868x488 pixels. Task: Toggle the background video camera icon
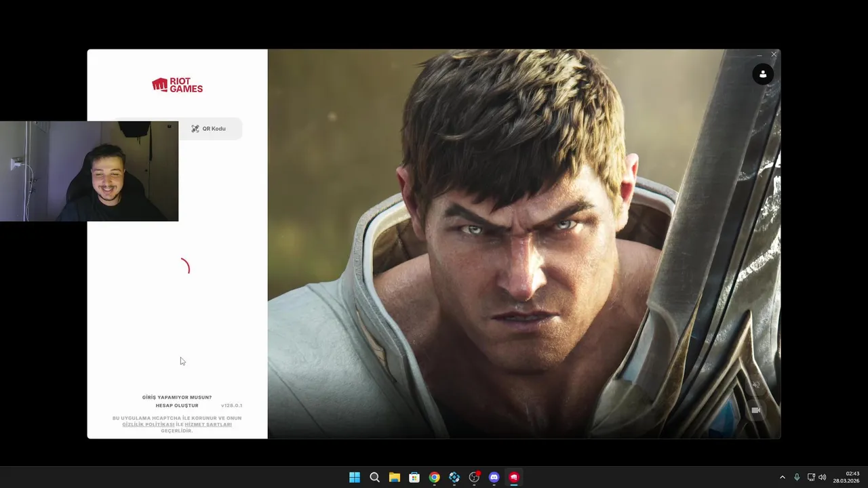point(755,410)
